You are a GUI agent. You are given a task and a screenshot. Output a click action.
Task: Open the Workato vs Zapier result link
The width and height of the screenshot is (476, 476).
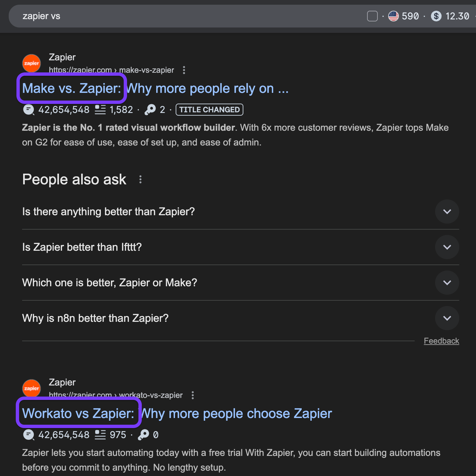(177, 414)
